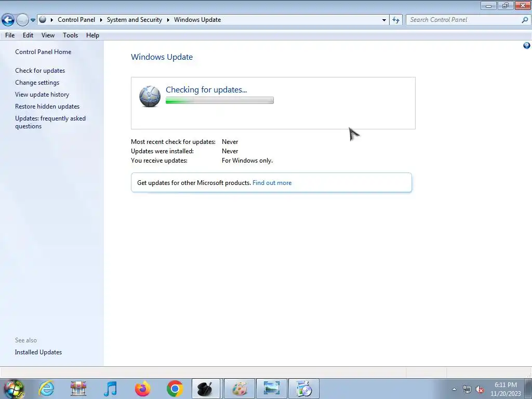Launch Google Chrome from the taskbar

(175, 389)
